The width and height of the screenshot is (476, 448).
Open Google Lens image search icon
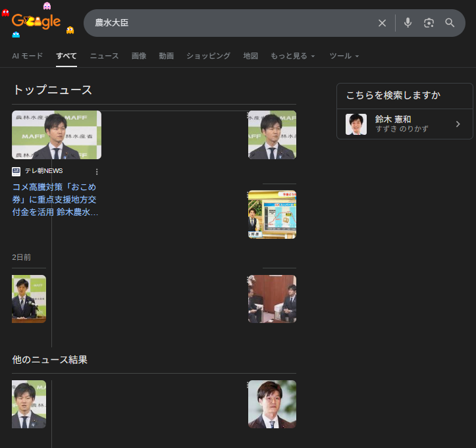click(429, 23)
